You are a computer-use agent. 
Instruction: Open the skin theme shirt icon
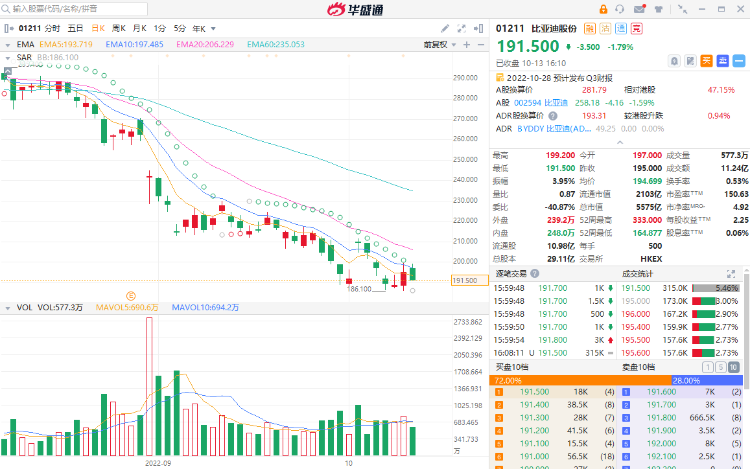tap(659, 9)
